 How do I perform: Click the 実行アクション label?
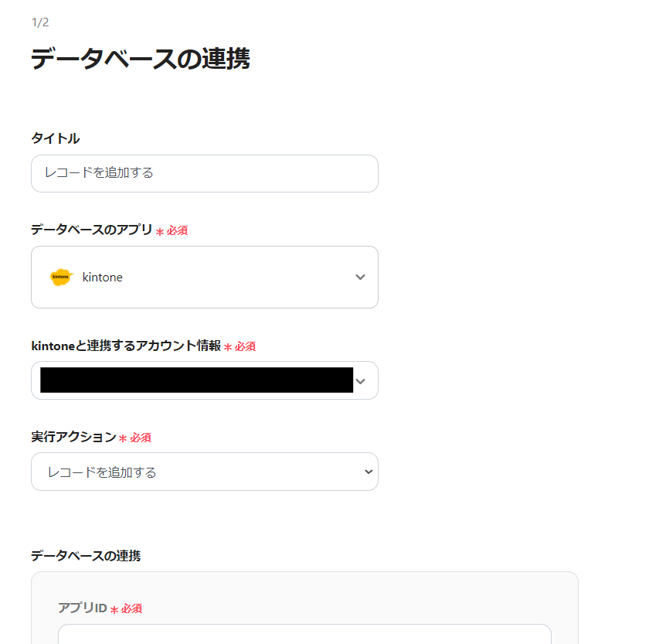click(x=73, y=437)
